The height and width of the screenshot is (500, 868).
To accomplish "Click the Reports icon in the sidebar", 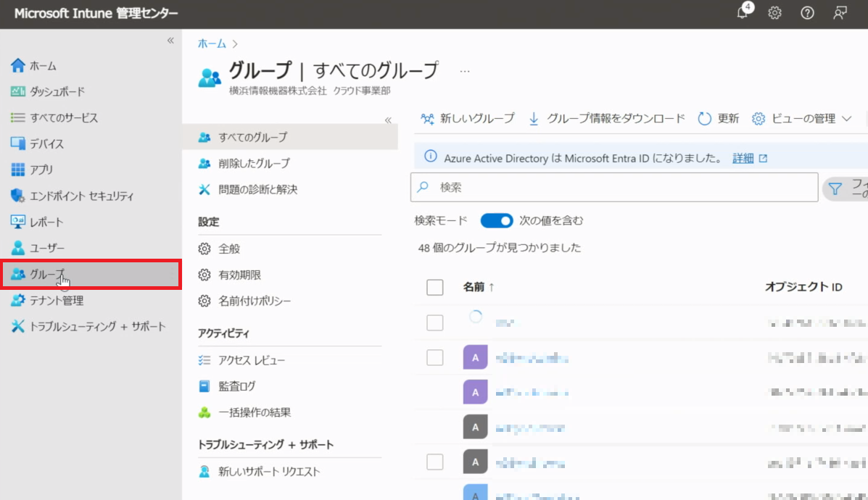I will 17,222.
